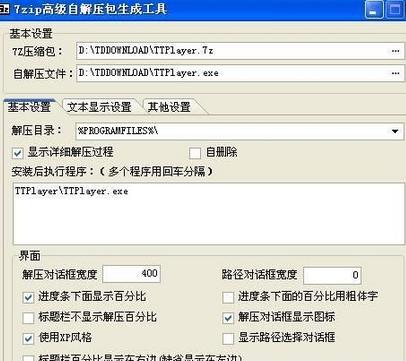
Task: Click the 7z app icon in title bar
Action: click(x=4, y=9)
